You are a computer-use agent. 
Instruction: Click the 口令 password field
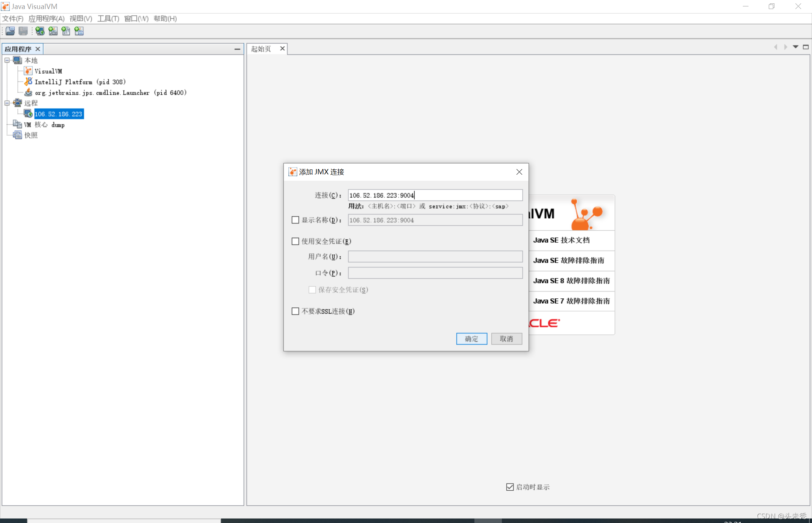[x=435, y=273]
